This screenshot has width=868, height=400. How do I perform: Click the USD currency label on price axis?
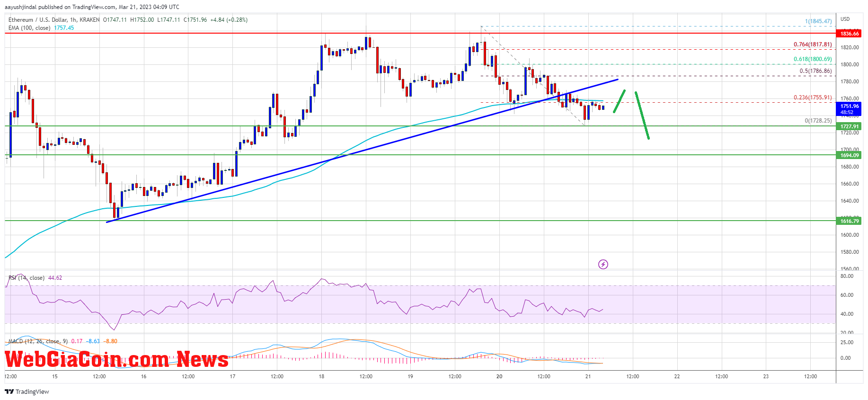coord(845,19)
